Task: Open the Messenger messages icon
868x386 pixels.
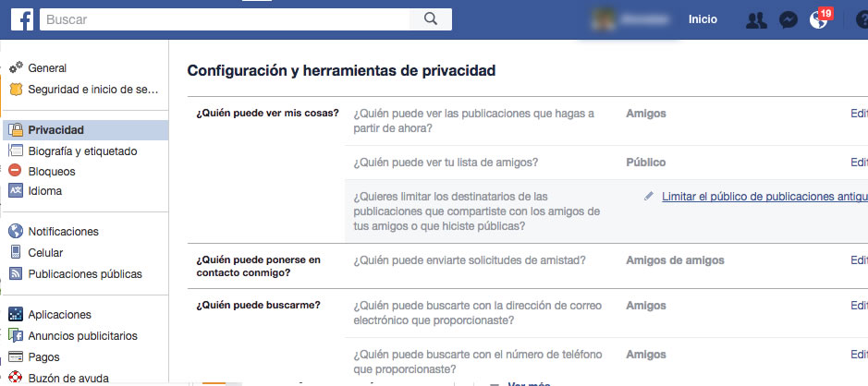Action: [x=789, y=19]
